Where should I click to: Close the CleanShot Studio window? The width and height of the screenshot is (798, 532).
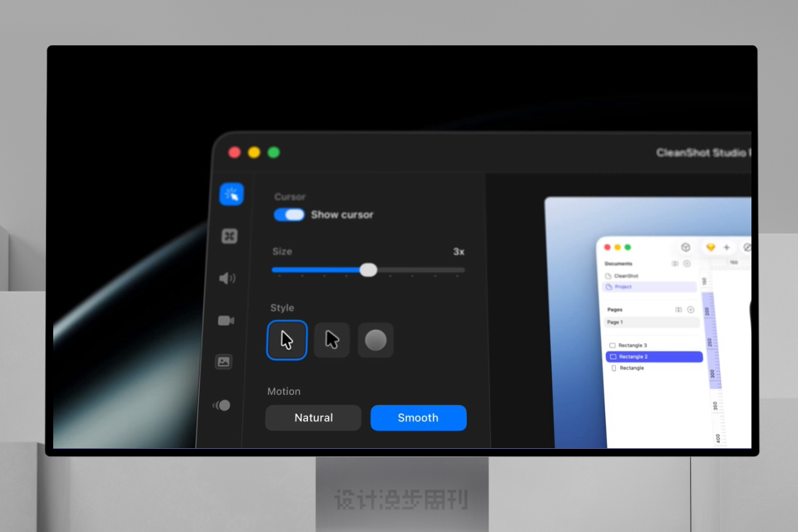[234, 152]
